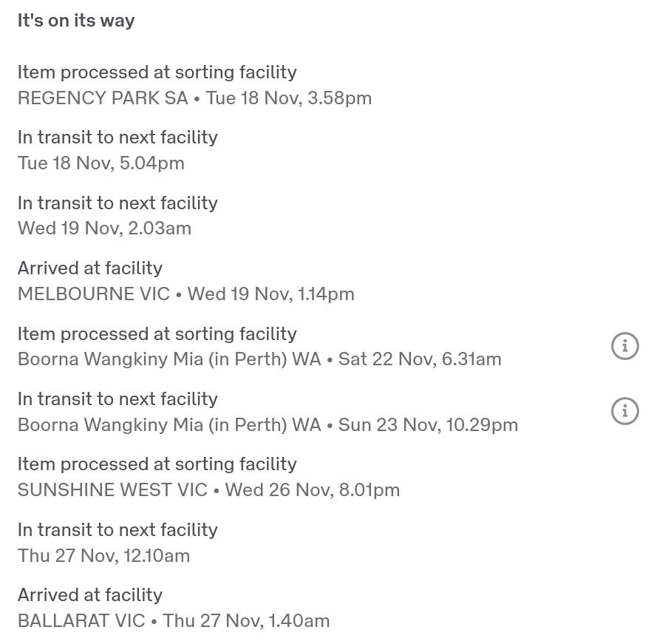Select the BALLARAT VIC arrival entry
The width and height of the screenshot is (657, 644).
pos(173,620)
